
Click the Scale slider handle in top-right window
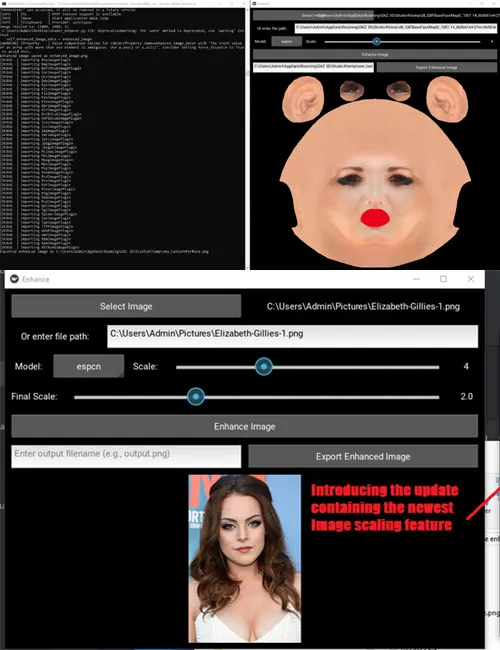click(376, 41)
